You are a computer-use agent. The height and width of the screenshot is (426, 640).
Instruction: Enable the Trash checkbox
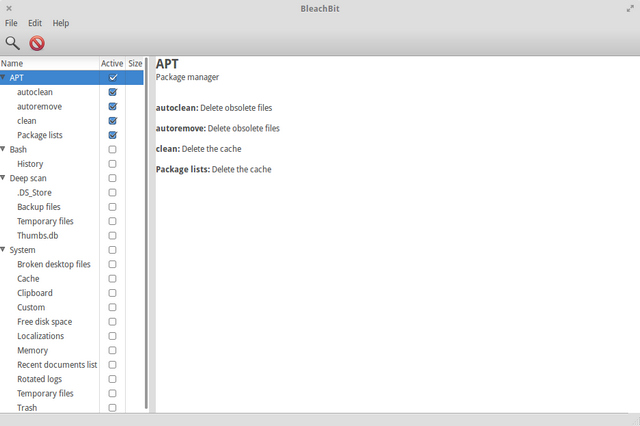tap(112, 408)
